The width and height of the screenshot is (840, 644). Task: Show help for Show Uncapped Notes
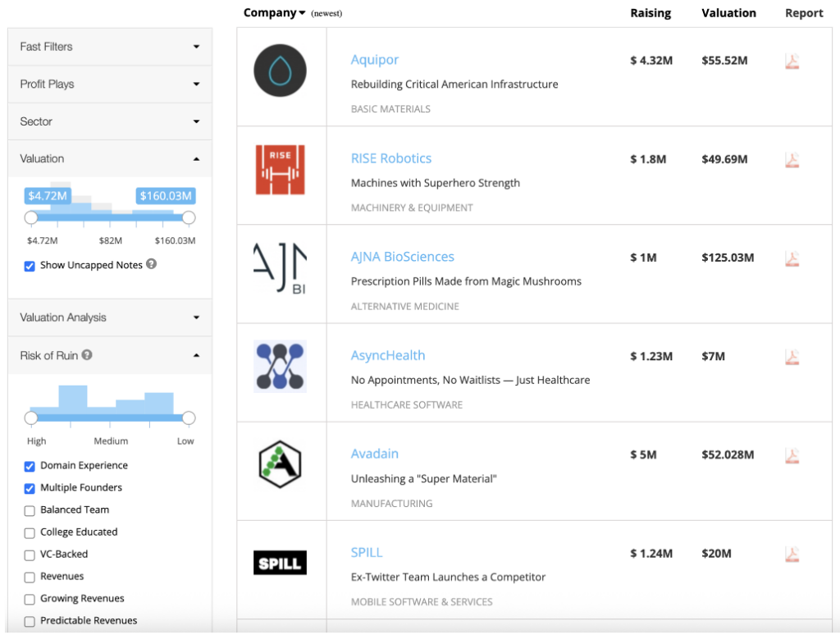[152, 263]
